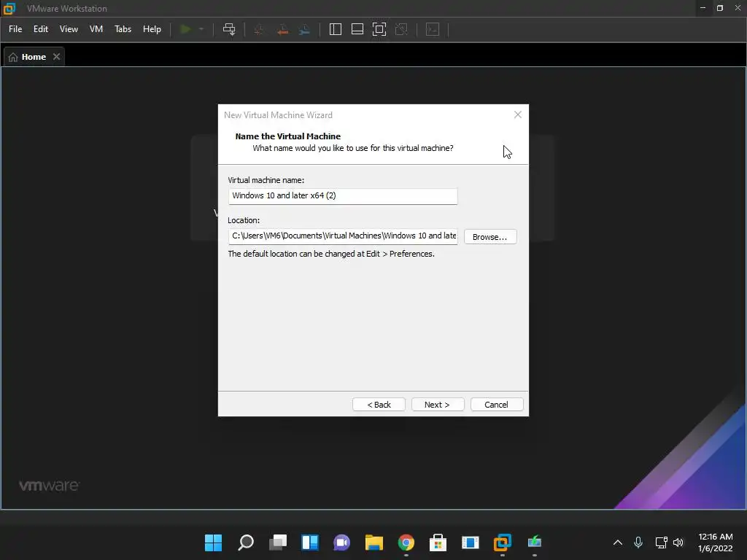Click the Virtual machine name field

pos(343,195)
